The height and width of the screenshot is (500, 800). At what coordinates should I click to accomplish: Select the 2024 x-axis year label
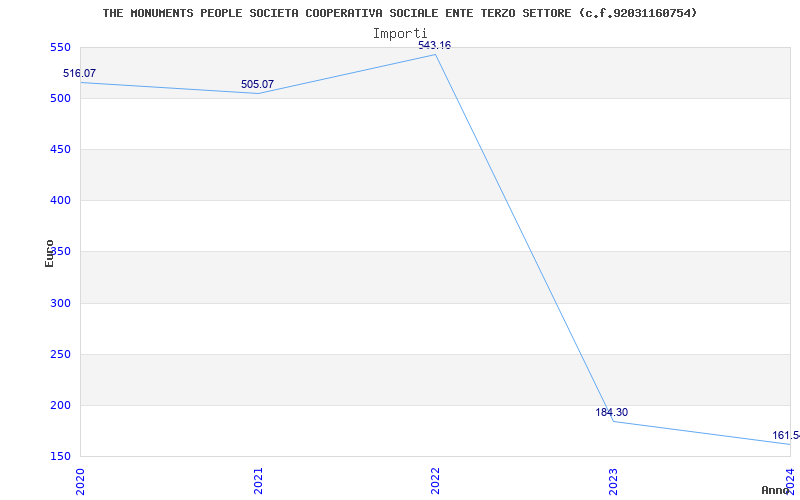click(790, 481)
